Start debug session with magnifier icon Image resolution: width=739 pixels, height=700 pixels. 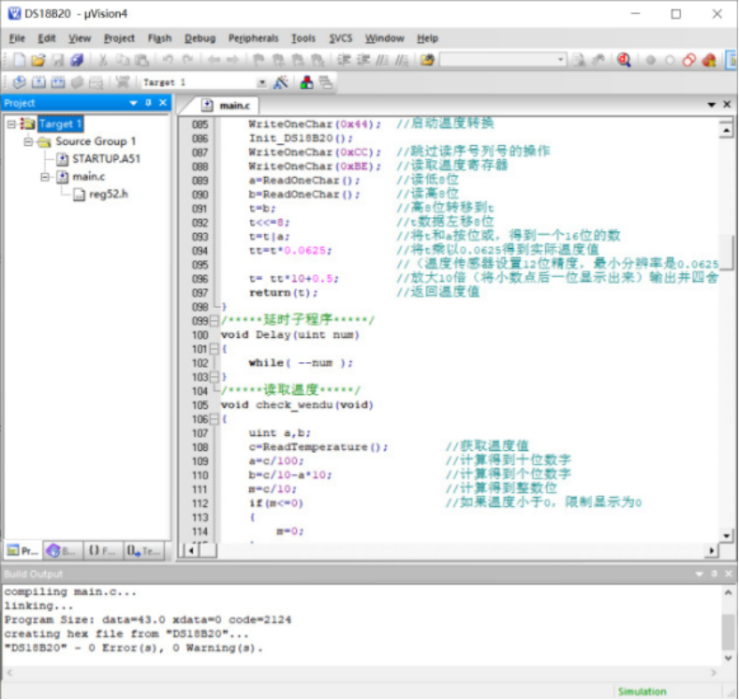pos(623,60)
